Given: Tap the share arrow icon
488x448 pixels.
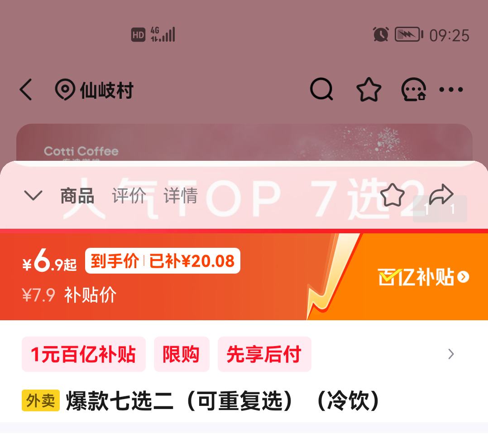Looking at the screenshot, I should coord(441,195).
